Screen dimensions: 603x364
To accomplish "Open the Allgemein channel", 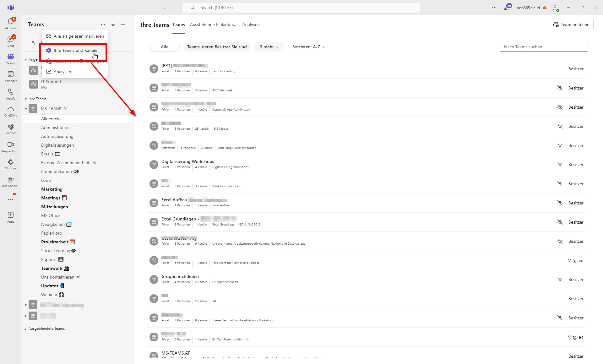I will [x=78, y=119].
